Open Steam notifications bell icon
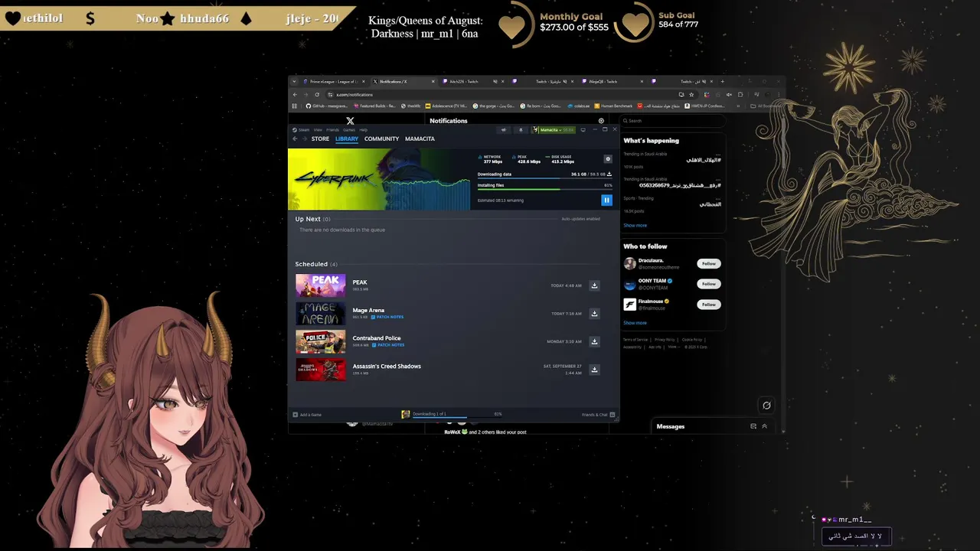980x551 pixels. pyautogui.click(x=521, y=130)
